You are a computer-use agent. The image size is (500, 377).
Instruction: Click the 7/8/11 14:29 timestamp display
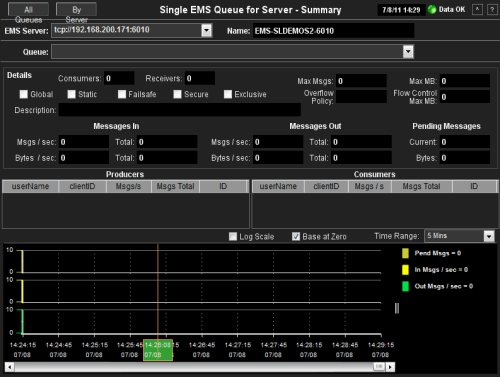pyautogui.click(x=401, y=10)
